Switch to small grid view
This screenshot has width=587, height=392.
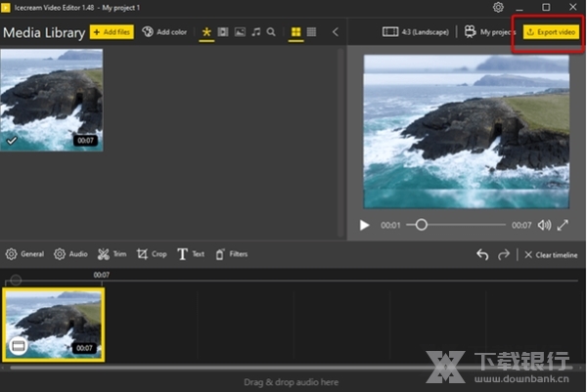[x=311, y=32]
